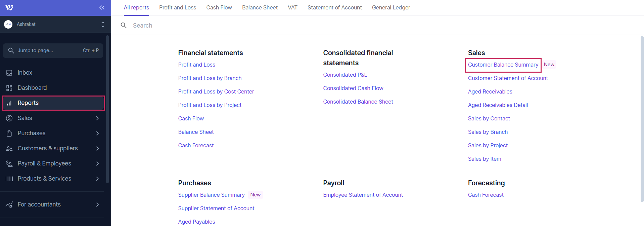Expand the Customers & suppliers menu

pyautogui.click(x=97, y=148)
